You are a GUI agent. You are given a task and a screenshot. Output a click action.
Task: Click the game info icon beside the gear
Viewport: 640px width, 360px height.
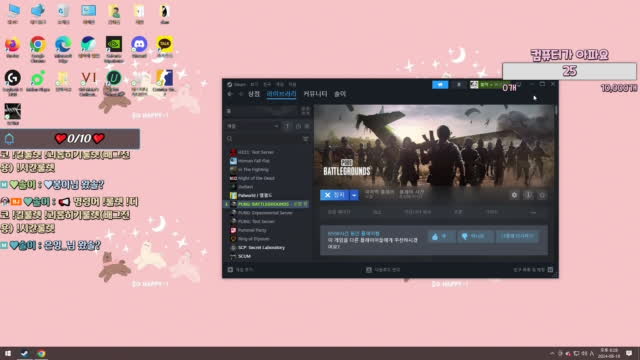528,195
